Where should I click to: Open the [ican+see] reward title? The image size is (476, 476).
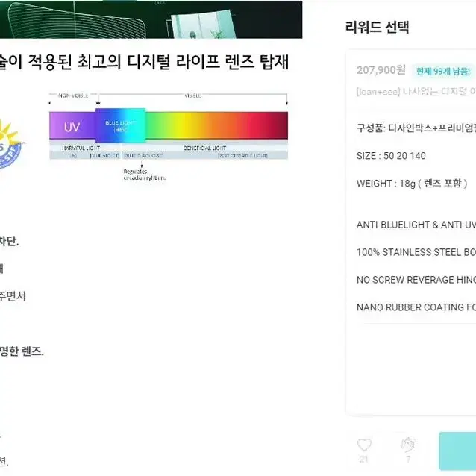click(416, 91)
